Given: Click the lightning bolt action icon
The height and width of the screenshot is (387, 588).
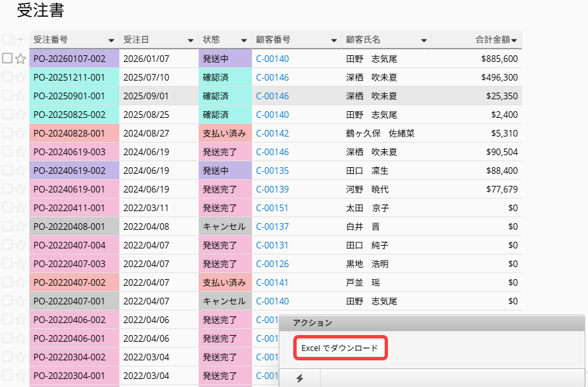Looking at the screenshot, I should [299, 378].
